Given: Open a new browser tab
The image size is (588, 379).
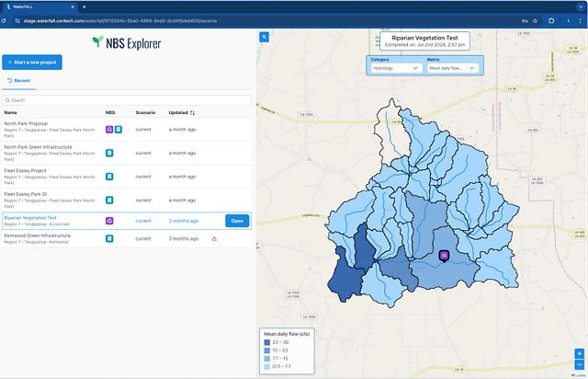Looking at the screenshot, I should pyautogui.click(x=85, y=6).
